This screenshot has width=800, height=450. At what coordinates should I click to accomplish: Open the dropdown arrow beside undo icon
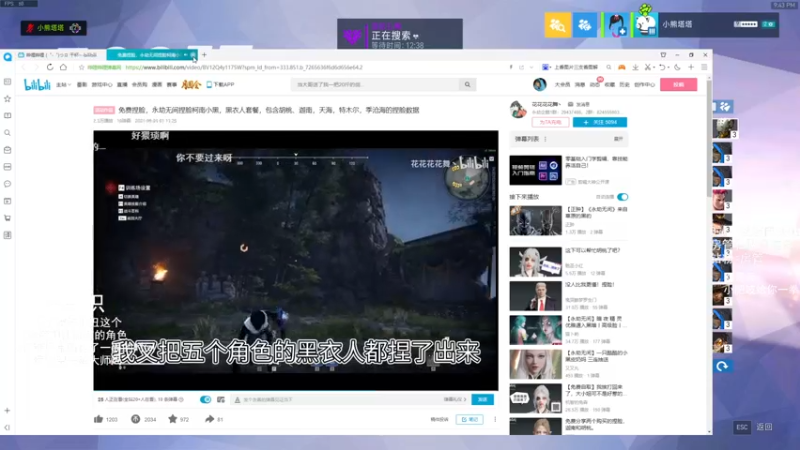(668, 67)
